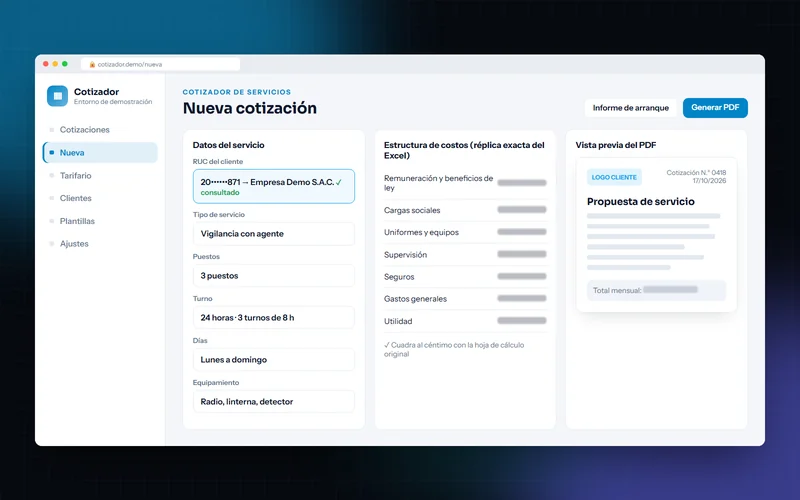Click the Remuneración y beneficios de ley row
The image size is (800, 500).
(465, 183)
